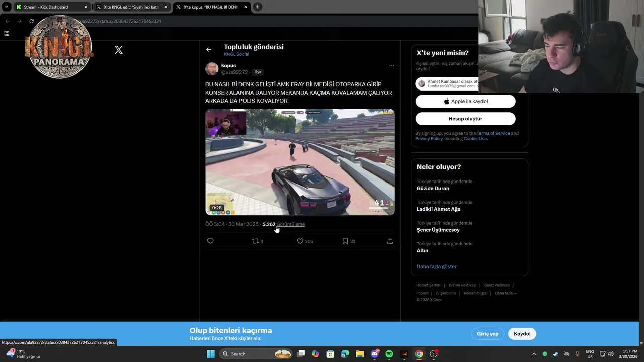The height and width of the screenshot is (362, 644).
Task: Open Task View on the taskbar
Action: tap(301, 354)
